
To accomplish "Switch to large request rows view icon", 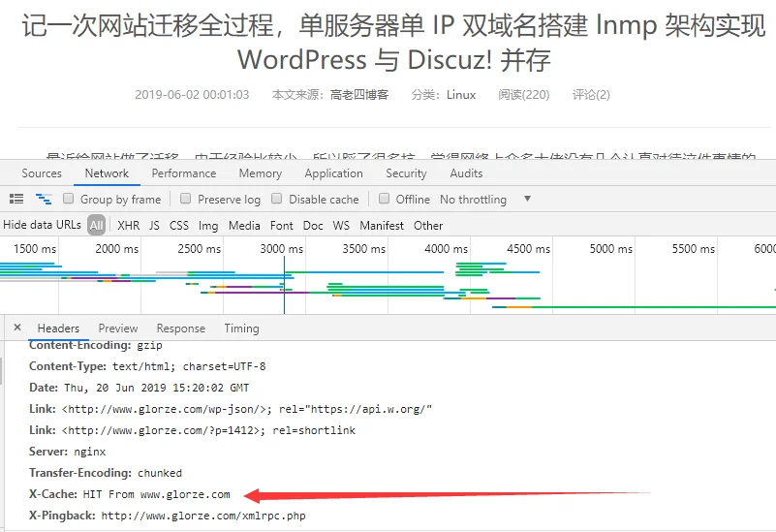I will pyautogui.click(x=16, y=199).
